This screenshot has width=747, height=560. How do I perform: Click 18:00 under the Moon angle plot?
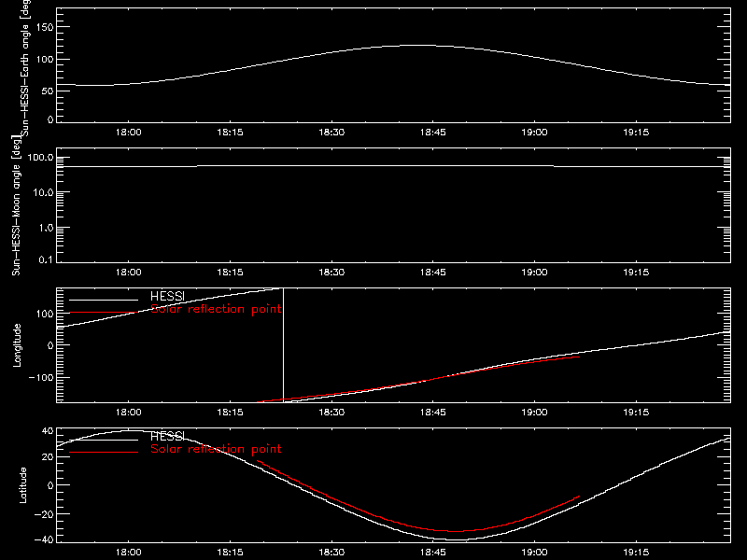(x=129, y=273)
